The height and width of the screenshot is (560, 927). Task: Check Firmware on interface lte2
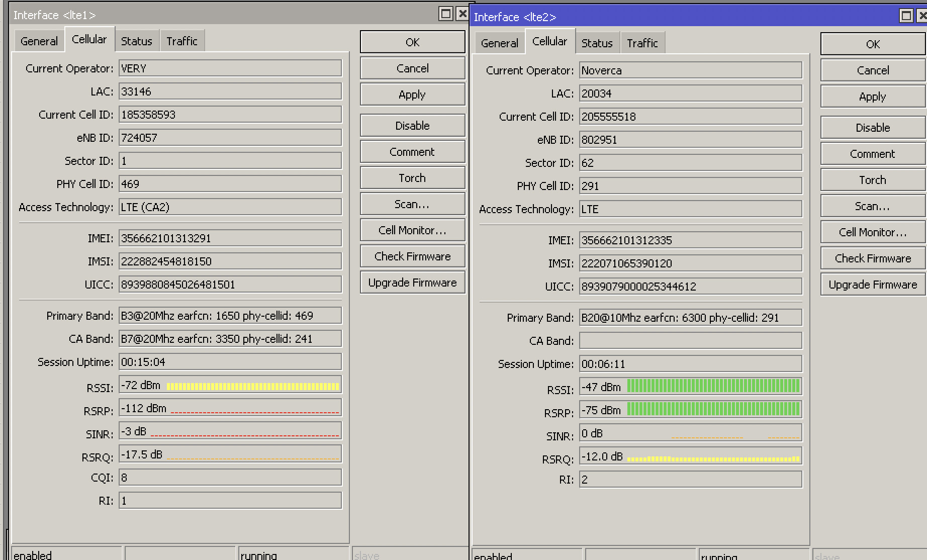click(872, 258)
